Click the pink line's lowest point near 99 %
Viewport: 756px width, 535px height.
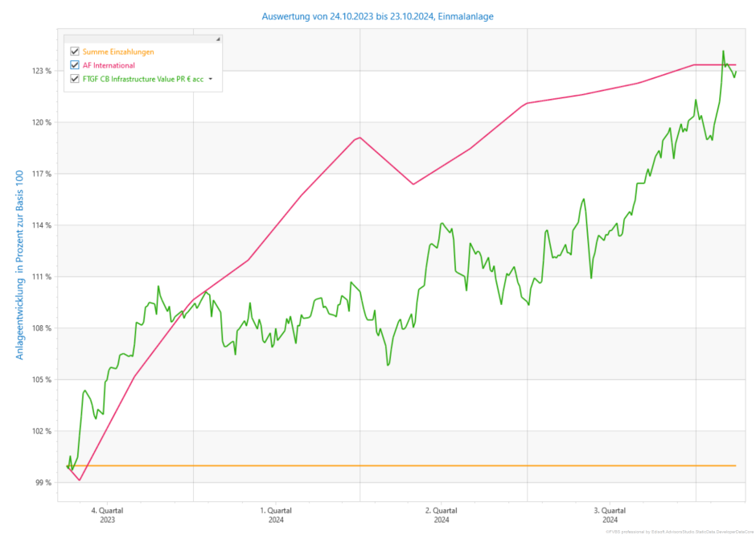80,480
